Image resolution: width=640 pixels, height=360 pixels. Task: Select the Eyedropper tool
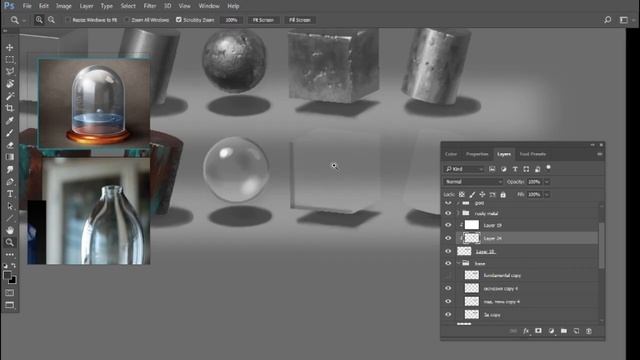tap(10, 120)
